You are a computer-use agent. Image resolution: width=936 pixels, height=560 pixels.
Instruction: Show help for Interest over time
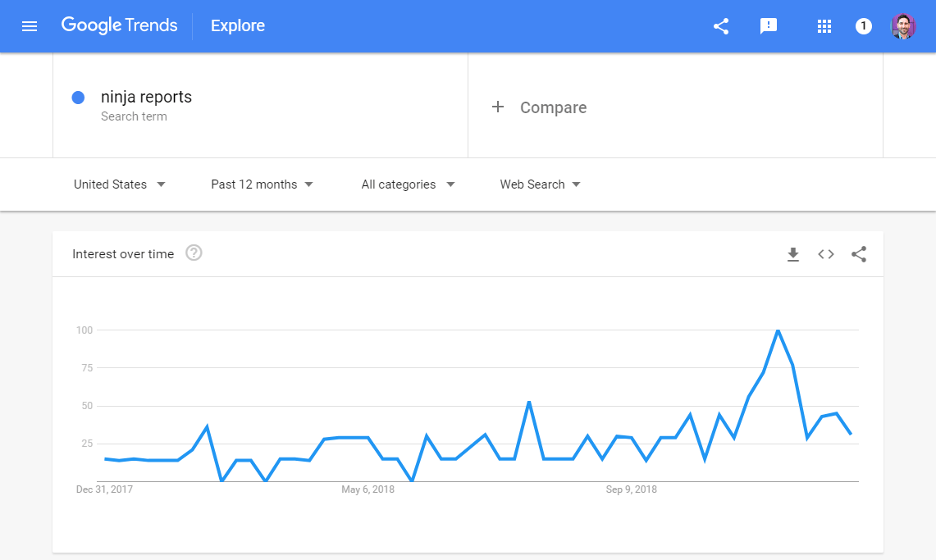coord(194,253)
